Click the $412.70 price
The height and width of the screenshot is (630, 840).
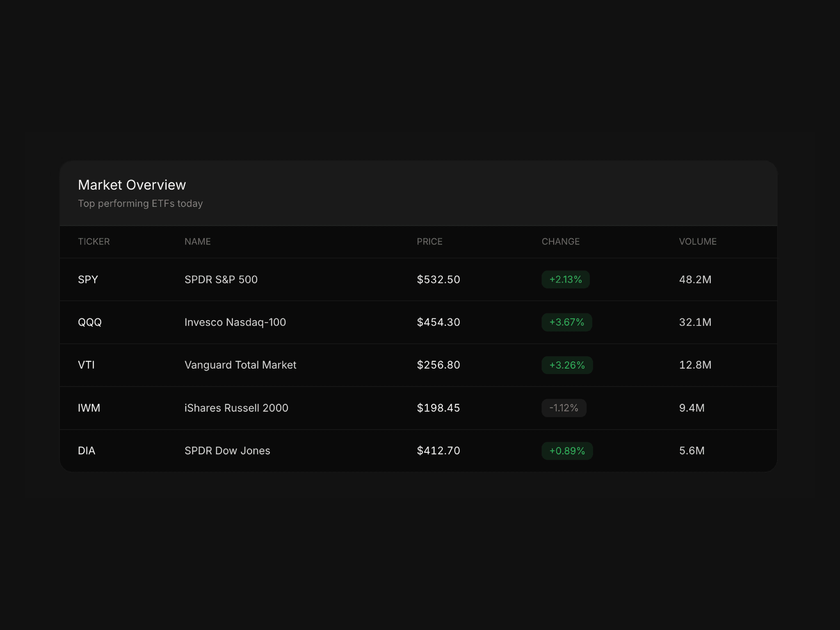pyautogui.click(x=438, y=451)
